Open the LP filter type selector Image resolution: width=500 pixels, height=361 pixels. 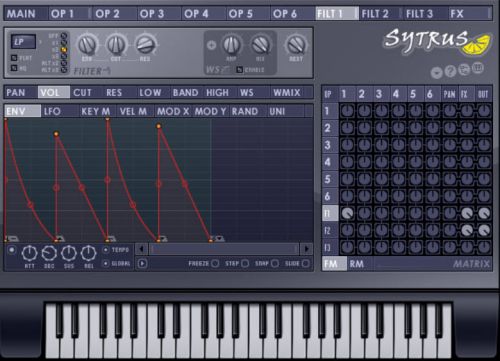(x=23, y=42)
